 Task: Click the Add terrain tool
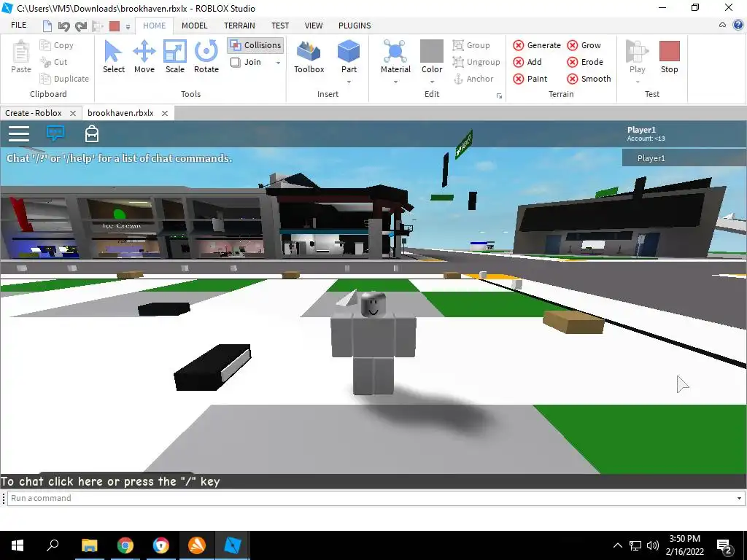pos(527,62)
